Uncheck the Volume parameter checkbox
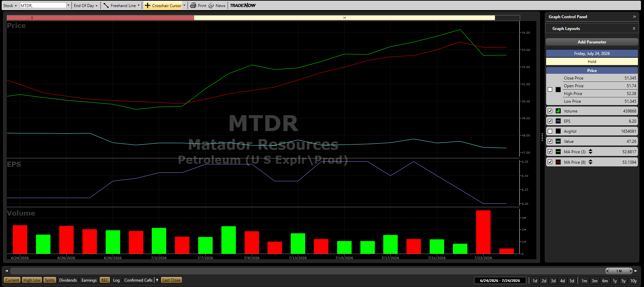 (x=550, y=111)
